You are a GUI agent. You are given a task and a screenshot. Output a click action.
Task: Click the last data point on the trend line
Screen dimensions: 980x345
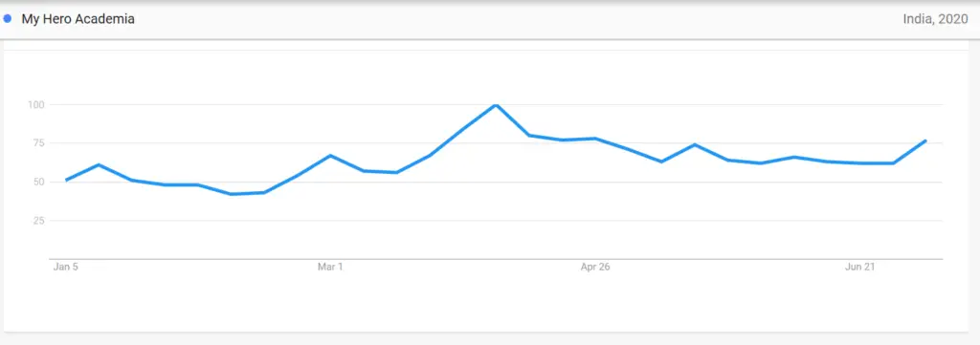point(925,140)
